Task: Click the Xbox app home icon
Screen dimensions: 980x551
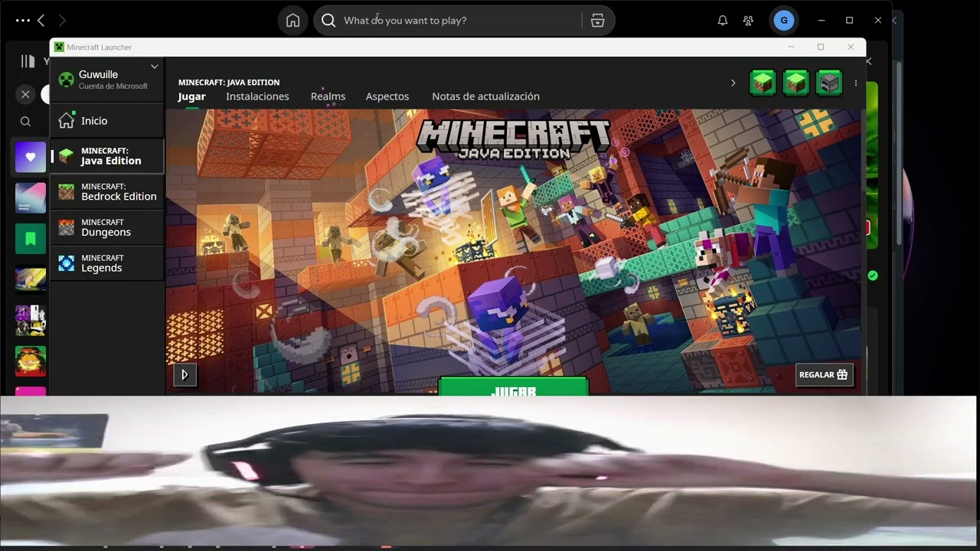Action: point(292,21)
